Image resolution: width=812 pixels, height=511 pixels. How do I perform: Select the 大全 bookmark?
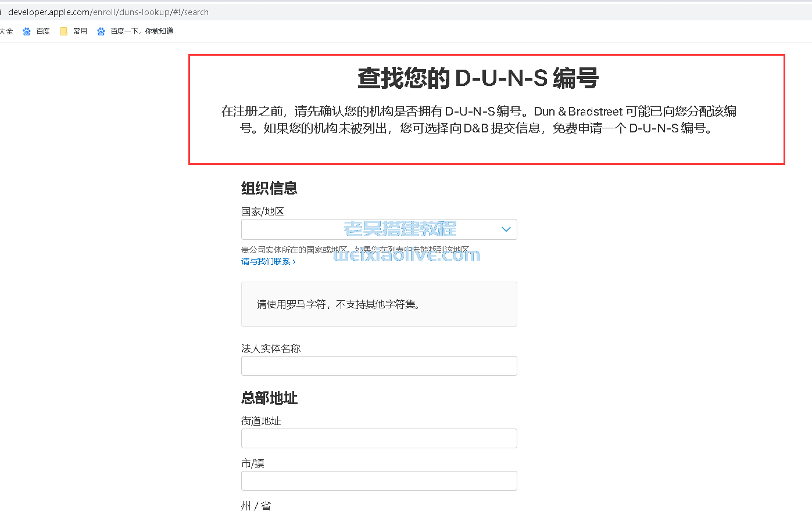pos(5,31)
